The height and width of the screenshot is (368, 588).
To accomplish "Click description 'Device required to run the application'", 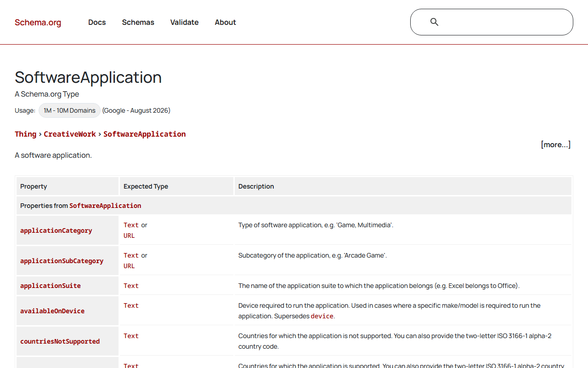I will click(x=390, y=310).
